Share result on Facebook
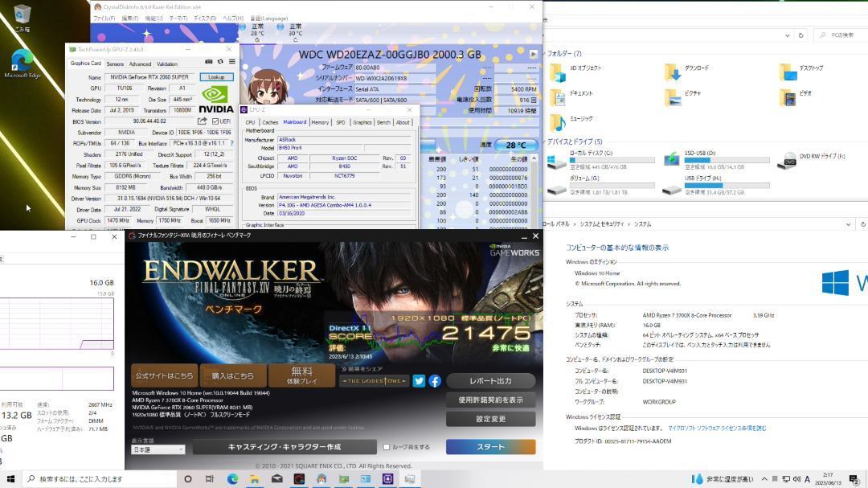This screenshot has width=868, height=488. pos(435,381)
